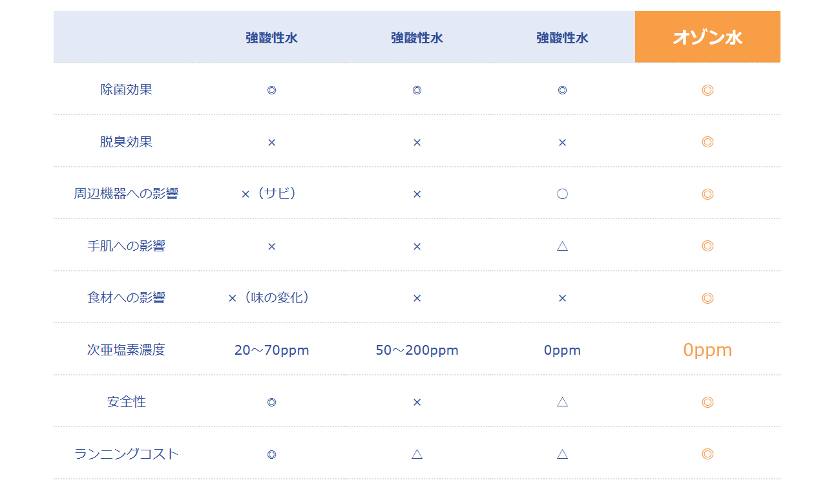Click the 除菌効果 row label
This screenshot has height=504, width=816.
point(127,90)
